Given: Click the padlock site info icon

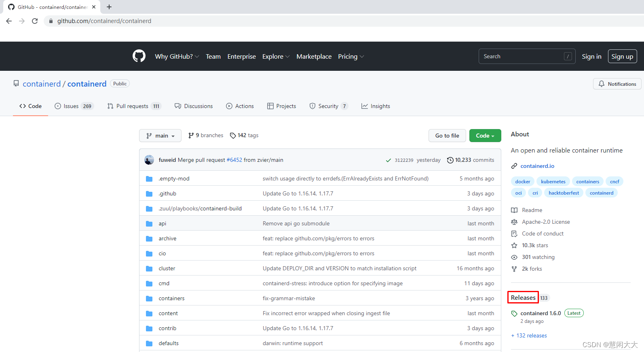Looking at the screenshot, I should point(51,21).
